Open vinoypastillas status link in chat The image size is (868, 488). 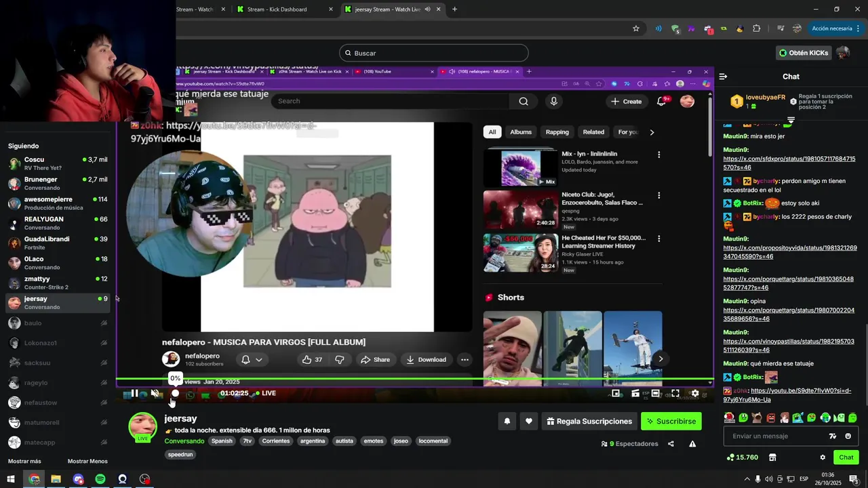click(x=789, y=346)
